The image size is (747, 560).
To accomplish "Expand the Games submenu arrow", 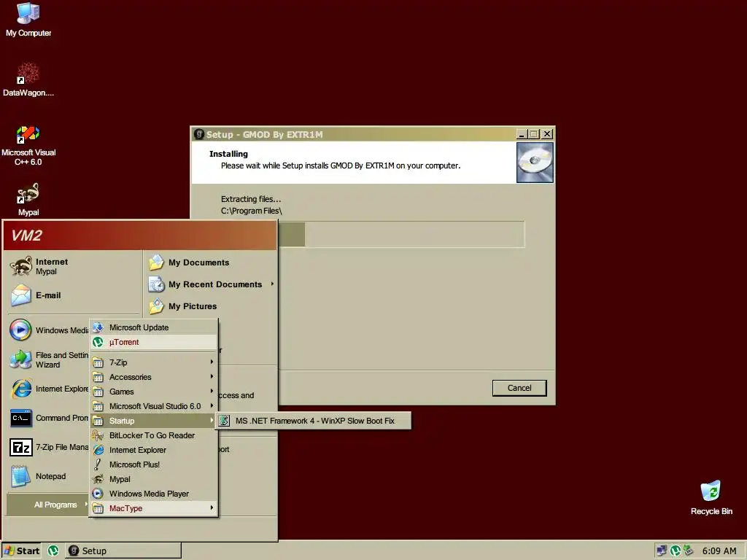I will tap(212, 391).
